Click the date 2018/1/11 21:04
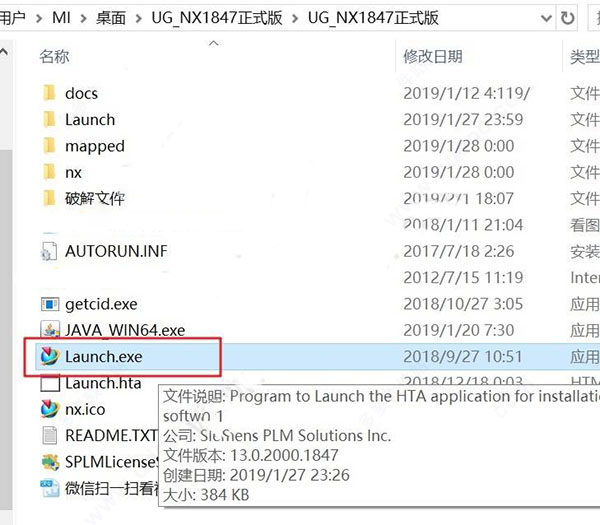The image size is (600, 525). tap(463, 225)
